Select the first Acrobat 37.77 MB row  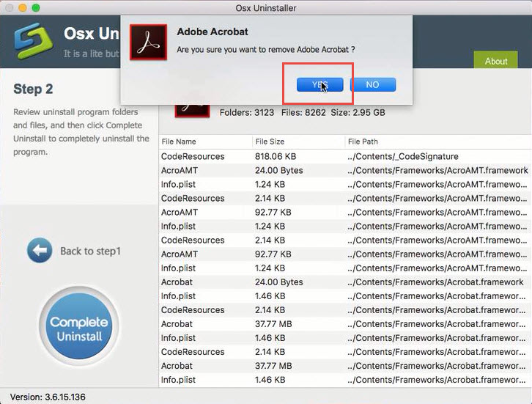point(177,324)
